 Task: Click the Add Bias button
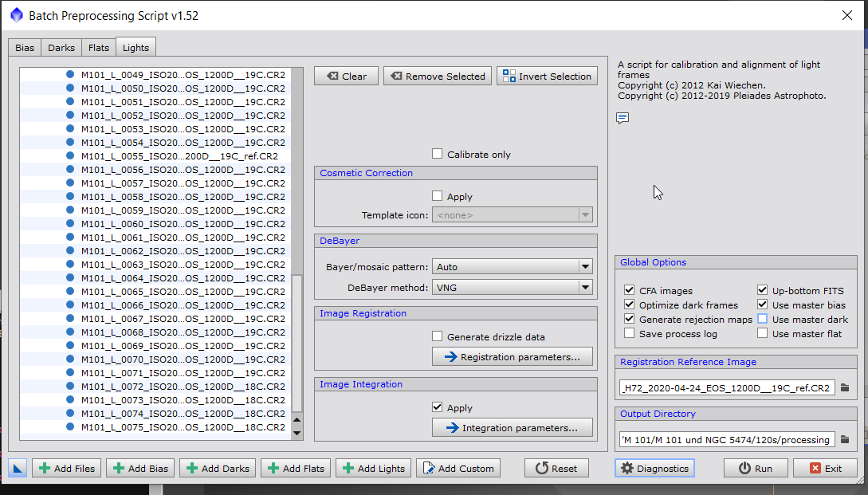tap(140, 469)
